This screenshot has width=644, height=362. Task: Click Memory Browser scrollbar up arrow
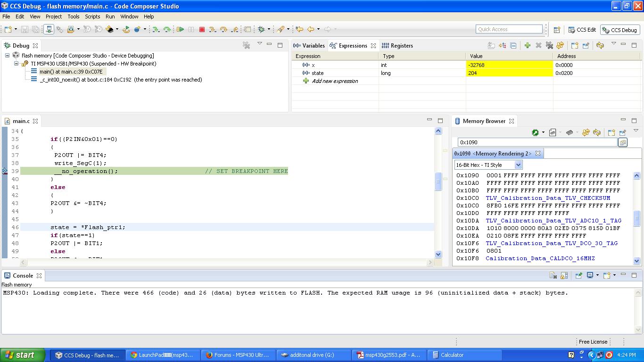pos(636,175)
